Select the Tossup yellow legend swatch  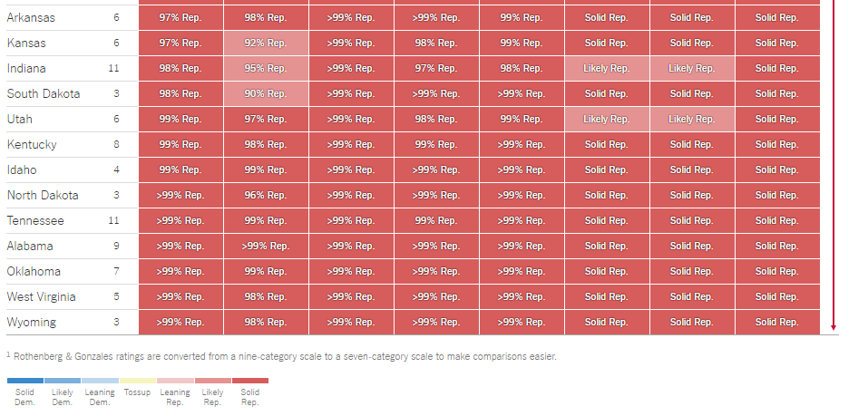pyautogui.click(x=138, y=381)
